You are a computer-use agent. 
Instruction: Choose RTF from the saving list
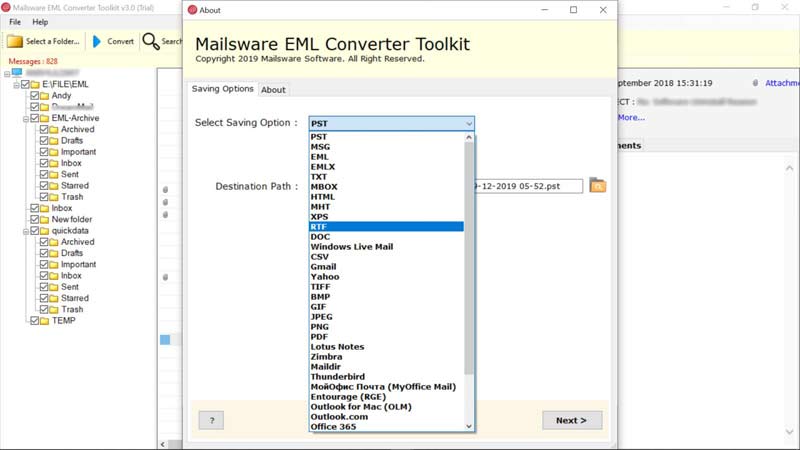pyautogui.click(x=386, y=227)
